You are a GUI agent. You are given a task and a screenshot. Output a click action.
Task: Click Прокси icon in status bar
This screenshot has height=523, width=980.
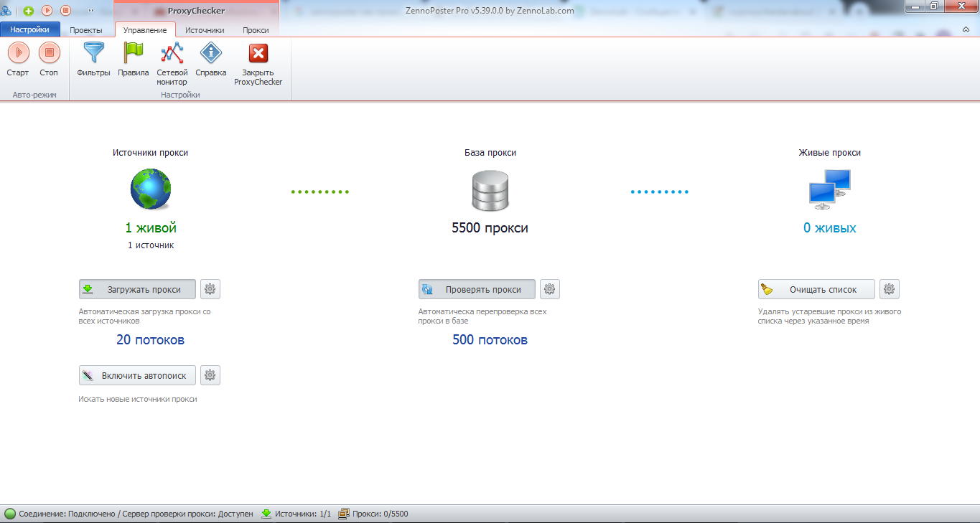click(x=344, y=514)
